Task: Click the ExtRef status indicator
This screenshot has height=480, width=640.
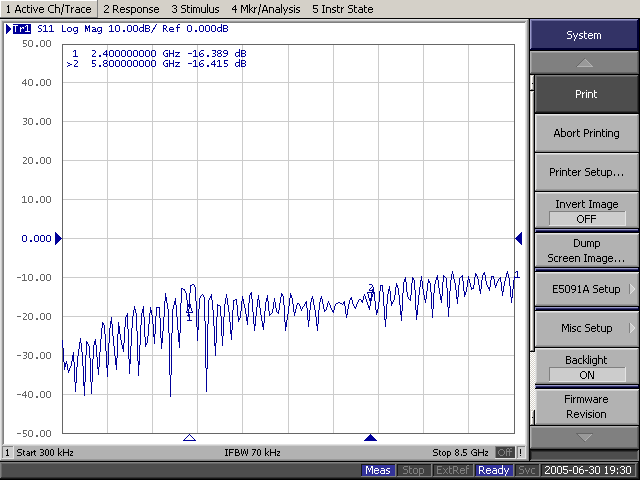Action: (452, 470)
